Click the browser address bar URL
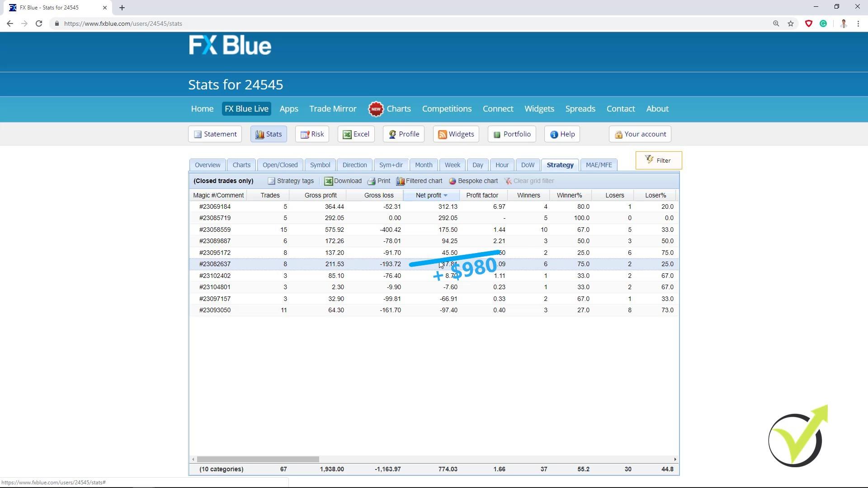The width and height of the screenshot is (868, 488). coord(123,23)
